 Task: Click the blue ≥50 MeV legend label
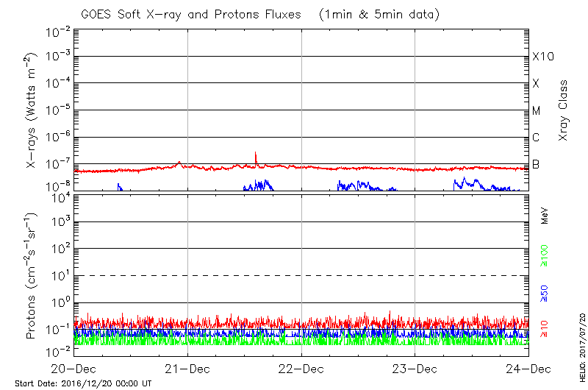[x=544, y=291]
